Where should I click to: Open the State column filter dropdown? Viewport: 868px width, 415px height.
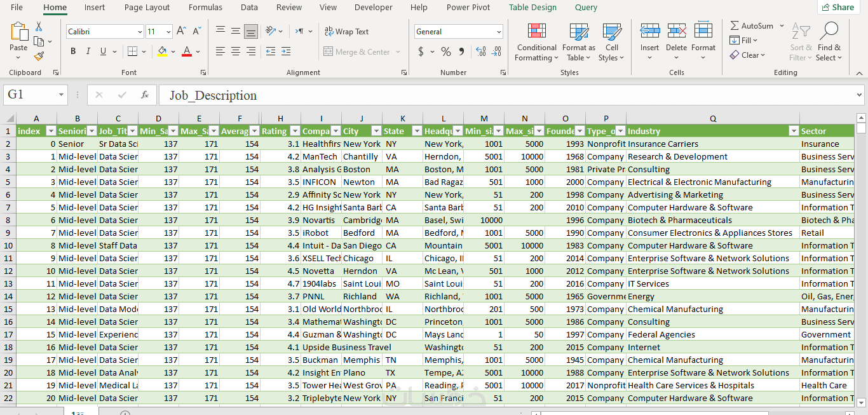pos(416,131)
